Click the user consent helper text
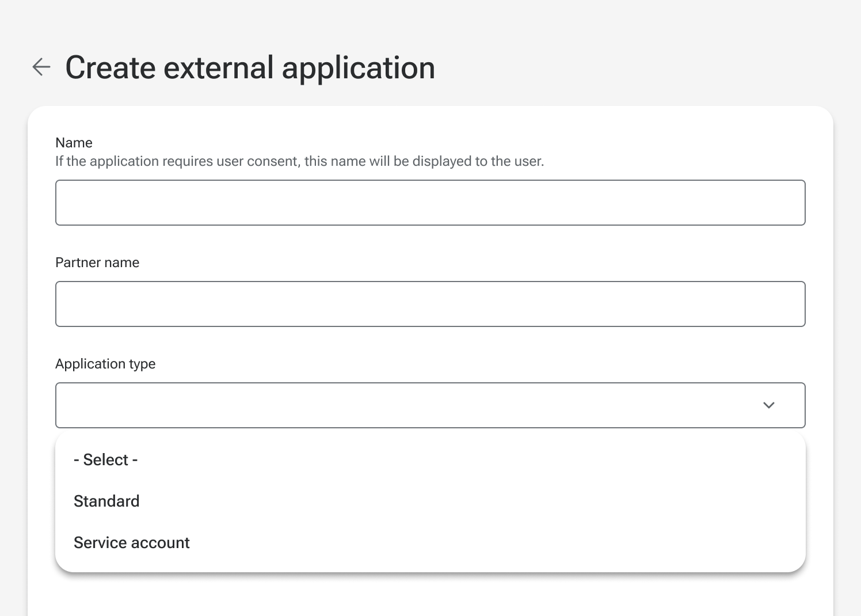The width and height of the screenshot is (861, 616). coord(299,161)
